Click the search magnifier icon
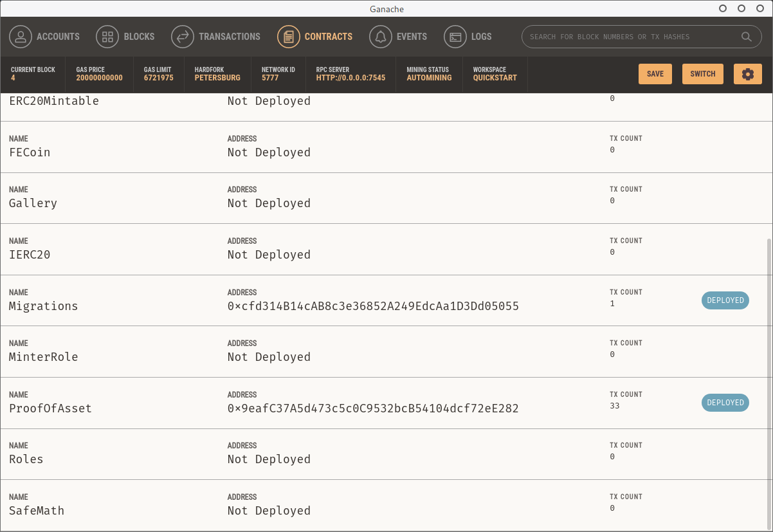 click(x=747, y=37)
